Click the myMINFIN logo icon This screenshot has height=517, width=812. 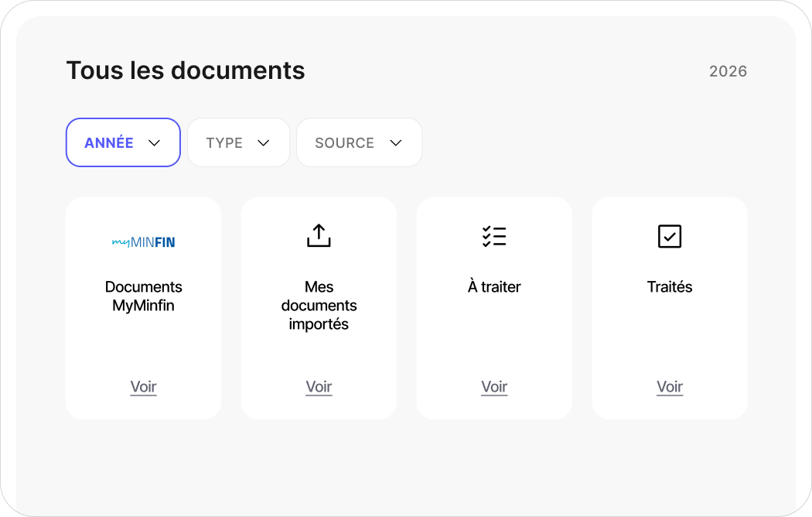click(143, 242)
